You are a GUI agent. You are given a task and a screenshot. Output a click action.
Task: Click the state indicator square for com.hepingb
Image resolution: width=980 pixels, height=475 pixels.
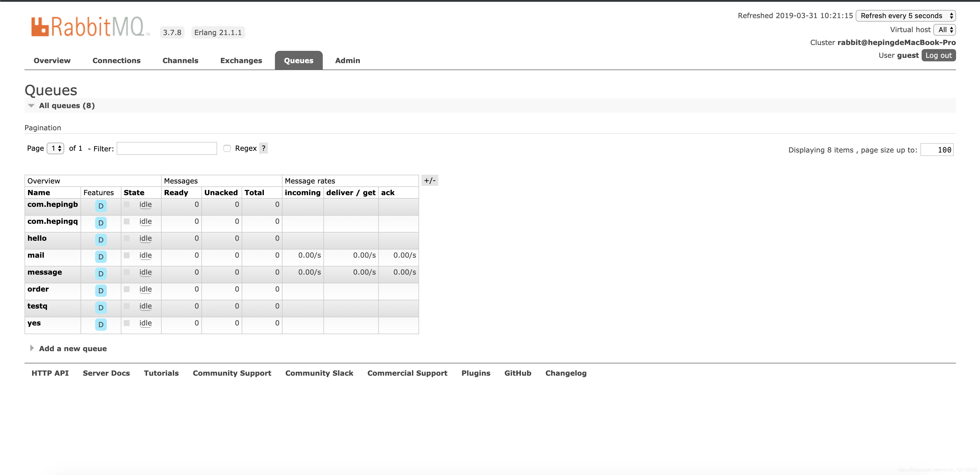(x=127, y=204)
